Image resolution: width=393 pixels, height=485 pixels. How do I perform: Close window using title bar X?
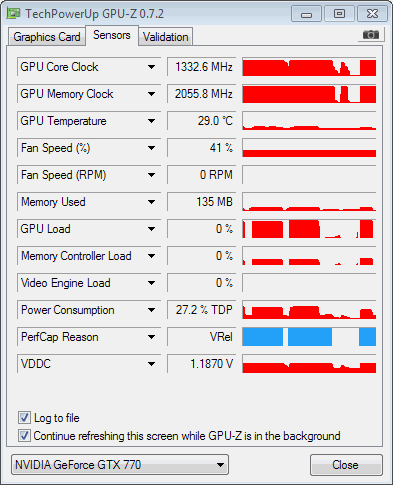pos(372,14)
